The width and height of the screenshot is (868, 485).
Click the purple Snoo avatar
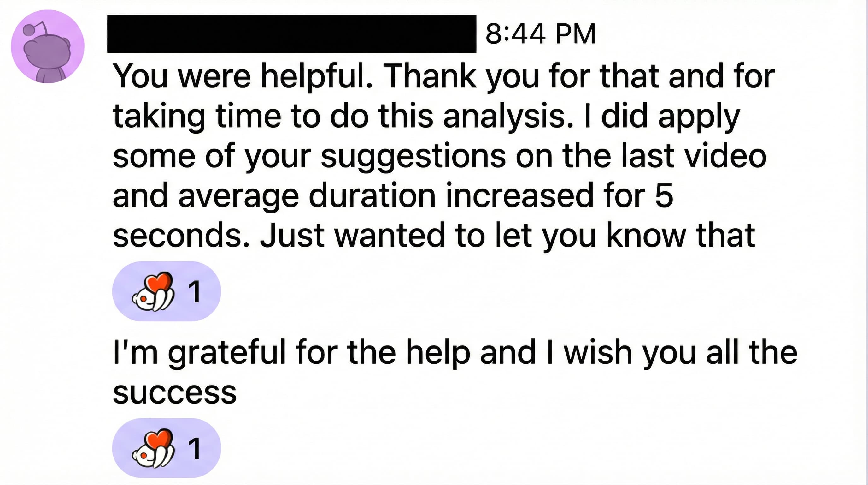tap(48, 46)
